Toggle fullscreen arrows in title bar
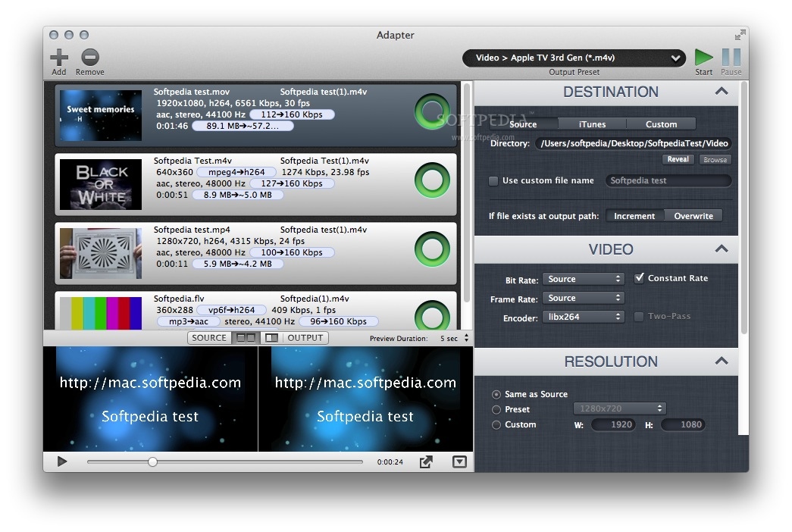This screenshot has height=532, width=792. click(x=740, y=35)
